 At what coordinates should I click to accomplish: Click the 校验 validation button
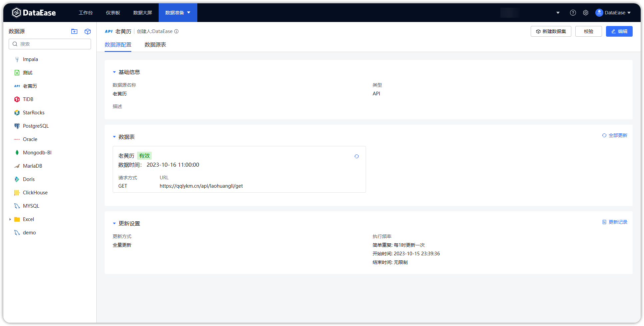588,31
